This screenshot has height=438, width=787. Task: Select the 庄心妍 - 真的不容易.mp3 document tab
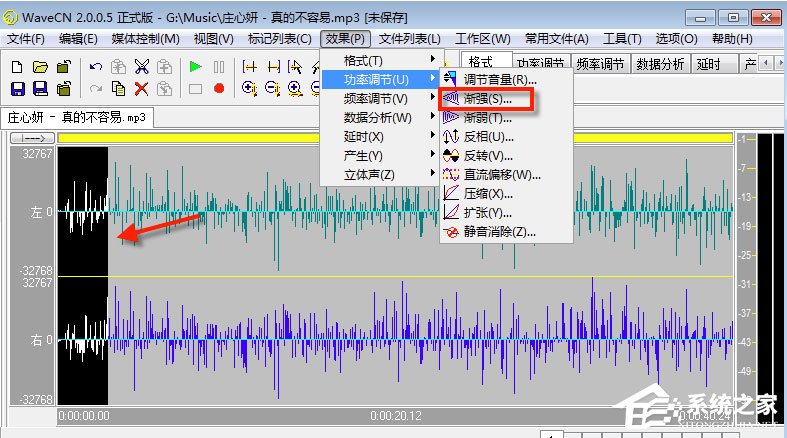click(x=77, y=117)
